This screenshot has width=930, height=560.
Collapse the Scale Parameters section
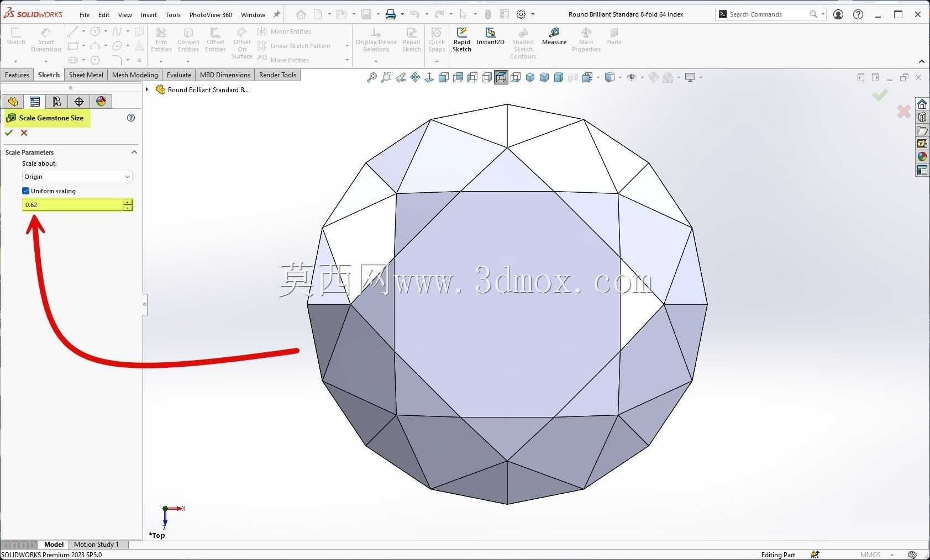pos(134,152)
